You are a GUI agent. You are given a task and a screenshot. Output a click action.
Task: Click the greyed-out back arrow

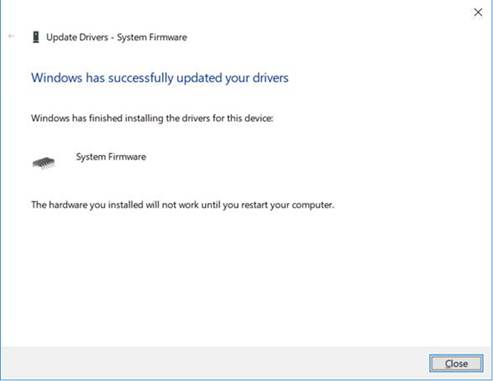[11, 36]
